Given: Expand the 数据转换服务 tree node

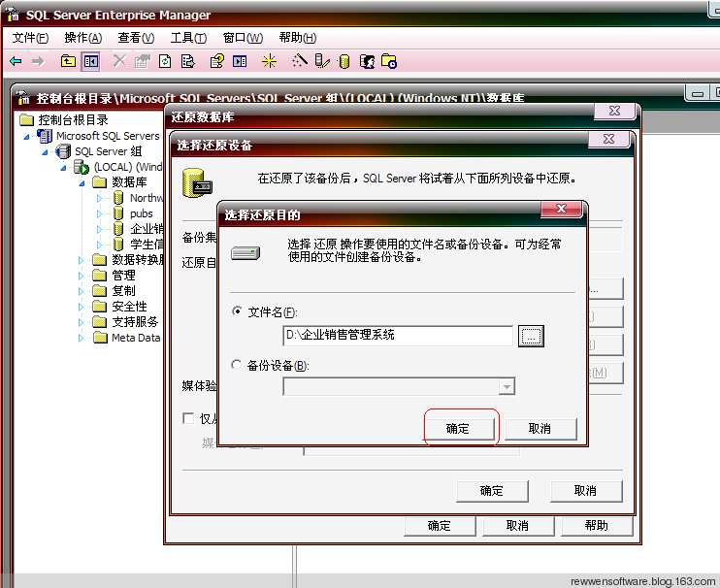Looking at the screenshot, I should [x=81, y=260].
